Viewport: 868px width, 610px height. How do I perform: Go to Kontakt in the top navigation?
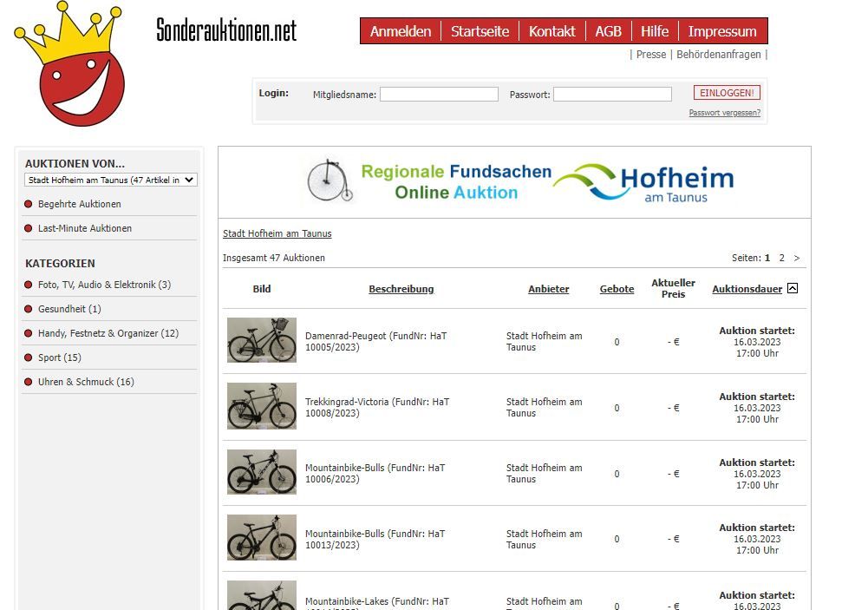[551, 31]
